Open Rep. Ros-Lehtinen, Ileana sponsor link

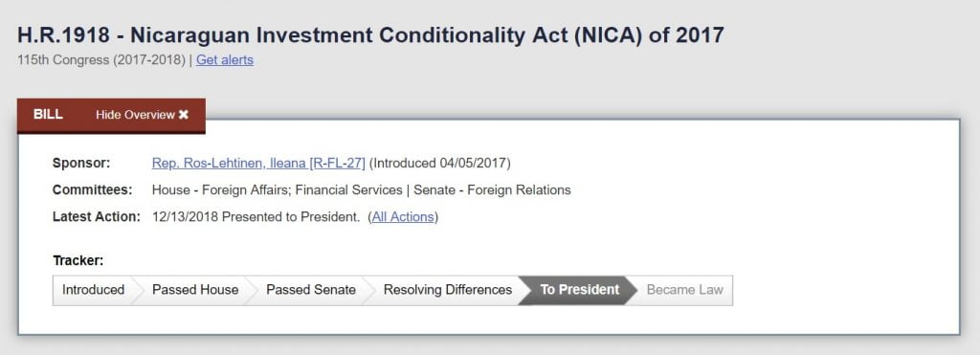coord(258,163)
